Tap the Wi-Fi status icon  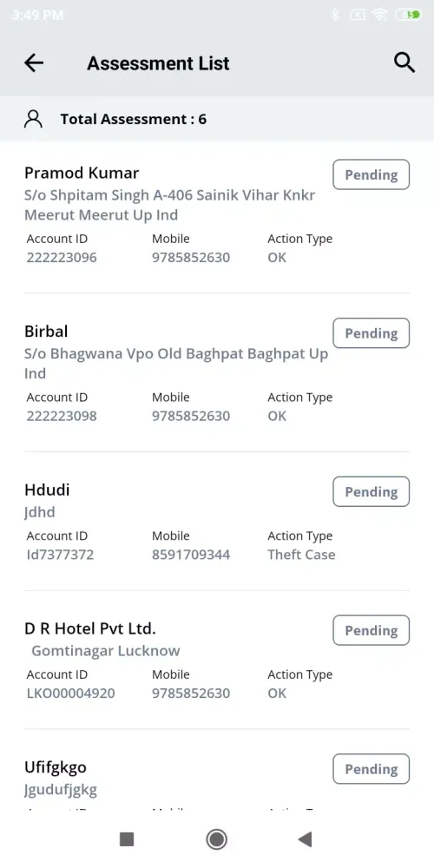click(380, 15)
